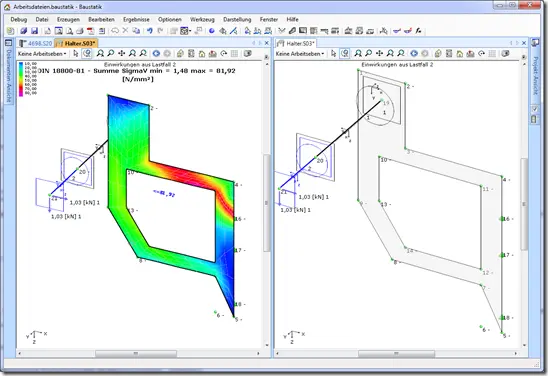Select the pointer tool in left view toolbar

[76, 53]
